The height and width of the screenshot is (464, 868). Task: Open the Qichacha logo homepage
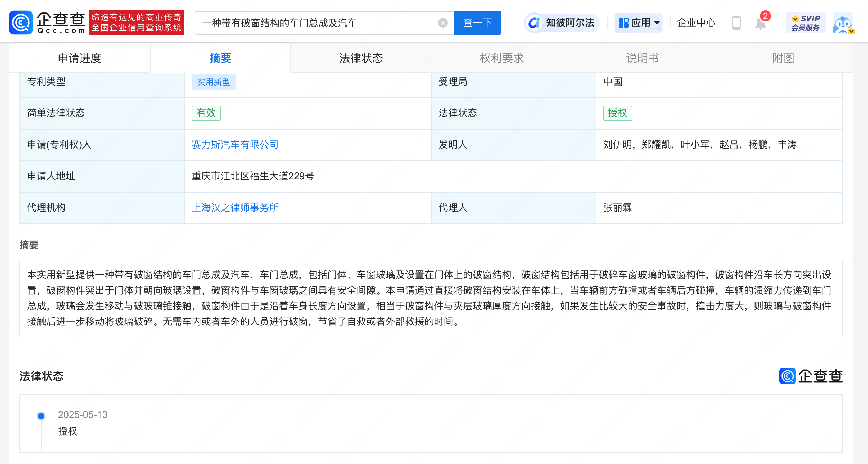pyautogui.click(x=47, y=23)
